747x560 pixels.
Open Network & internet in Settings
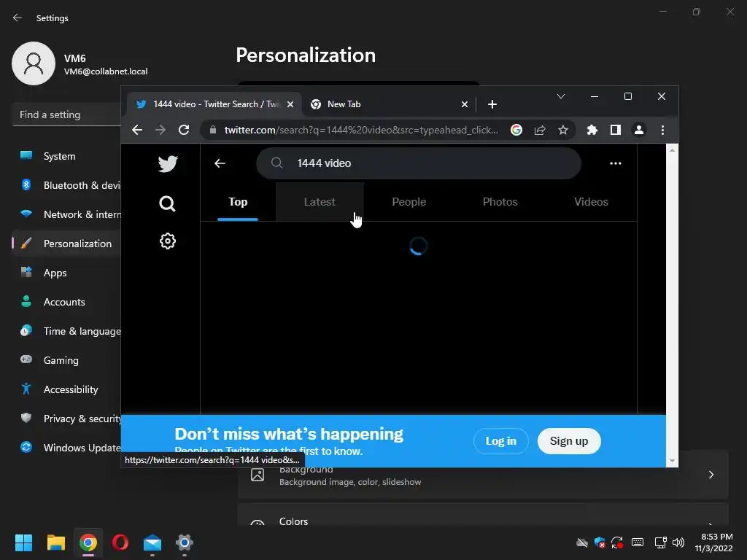click(66, 214)
